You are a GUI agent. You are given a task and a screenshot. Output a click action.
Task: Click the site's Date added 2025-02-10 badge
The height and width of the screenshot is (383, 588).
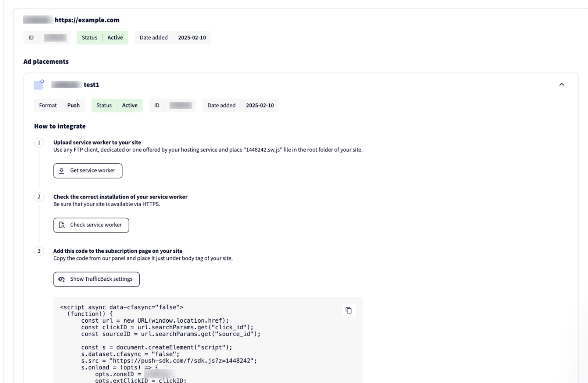pos(173,38)
